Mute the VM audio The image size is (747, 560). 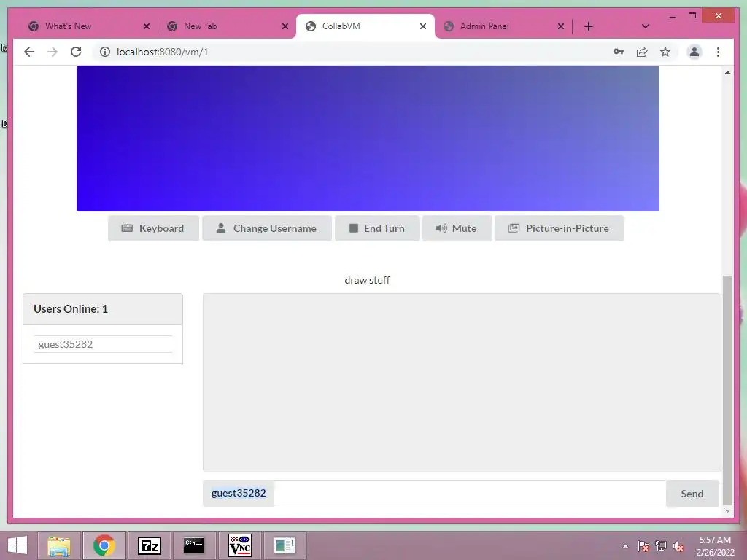pyautogui.click(x=457, y=228)
